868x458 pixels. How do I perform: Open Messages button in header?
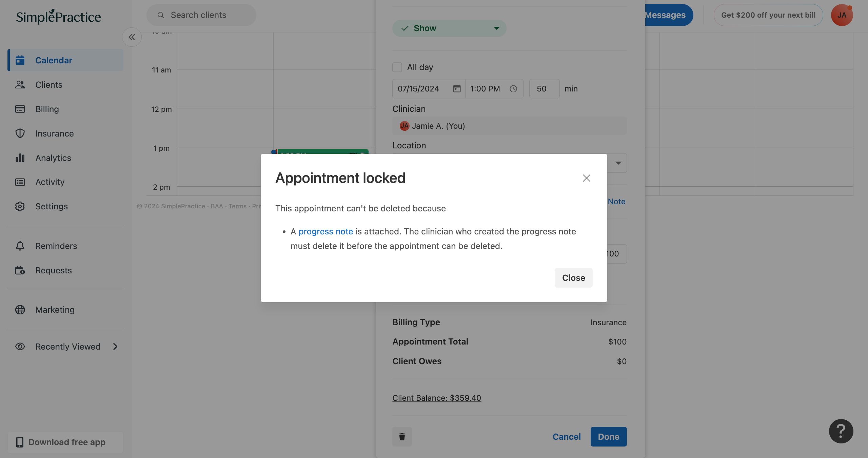668,15
